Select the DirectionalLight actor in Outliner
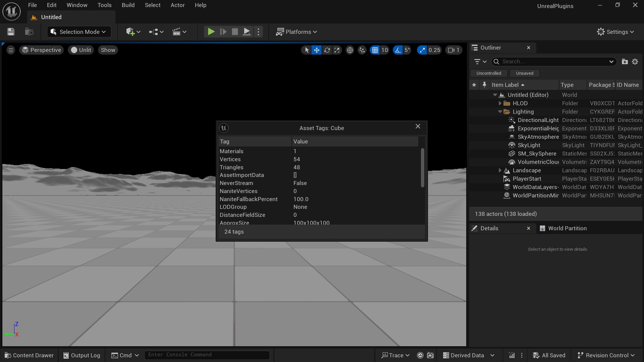 pyautogui.click(x=556, y=120)
